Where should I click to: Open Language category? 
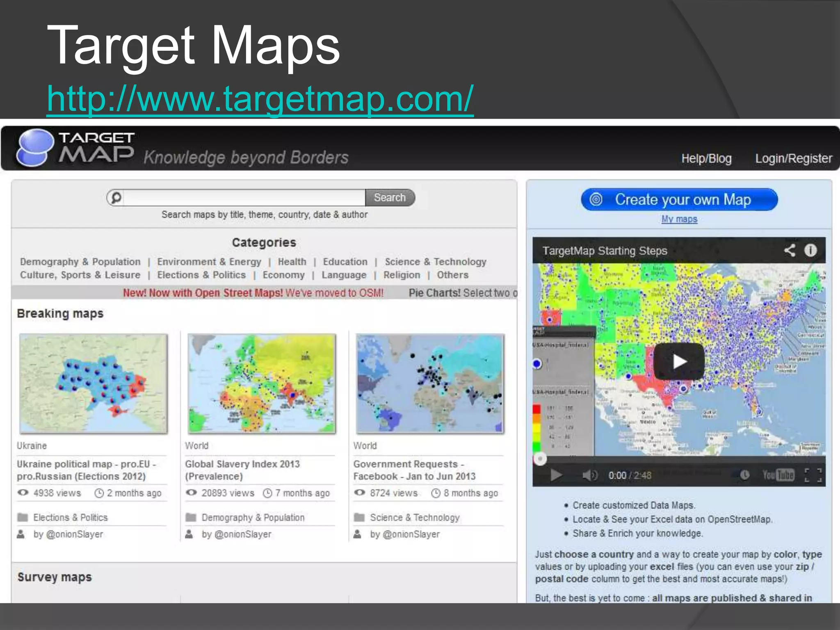[344, 275]
